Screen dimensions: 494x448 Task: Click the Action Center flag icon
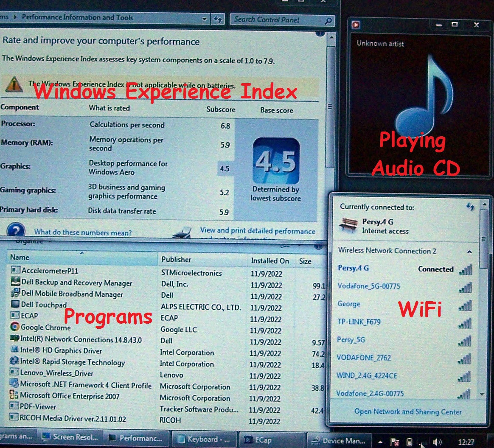point(395,442)
